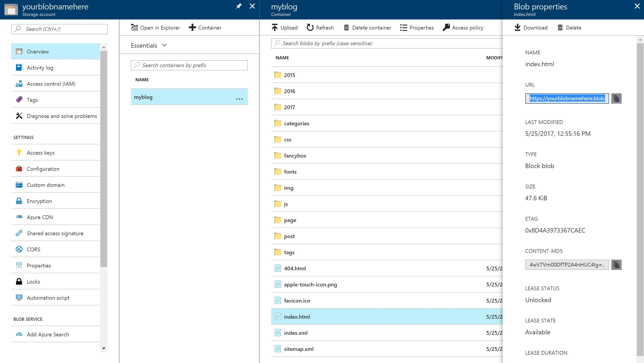Open Activity log in sidebar
Image resolution: width=644 pixels, height=363 pixels.
(56, 68)
